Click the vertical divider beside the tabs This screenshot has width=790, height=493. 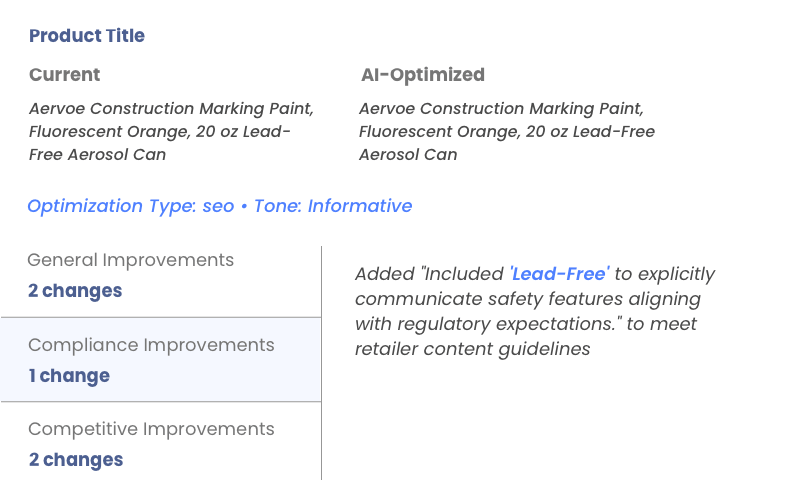(321, 362)
